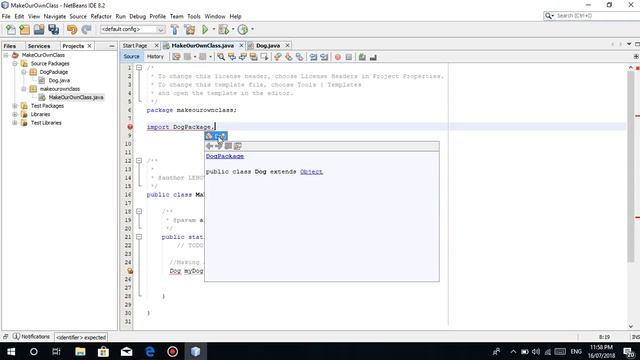Click the Debug Project toolbar icon
640x360 pixels.
tap(223, 29)
